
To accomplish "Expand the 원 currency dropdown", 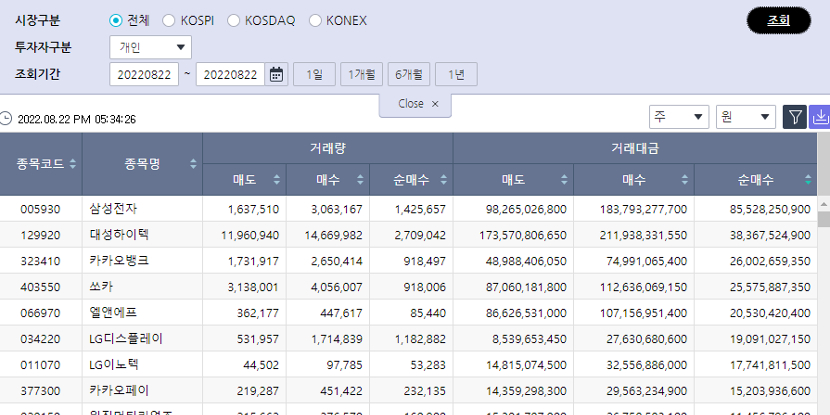I will (x=745, y=117).
